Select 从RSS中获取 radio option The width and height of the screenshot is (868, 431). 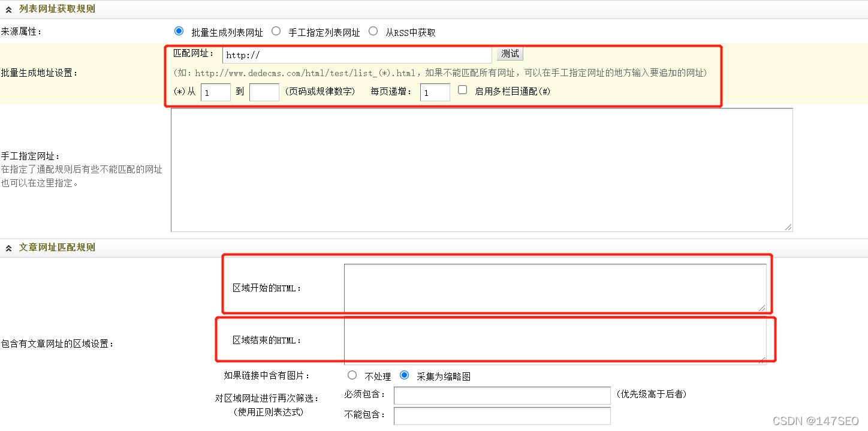pos(373,31)
